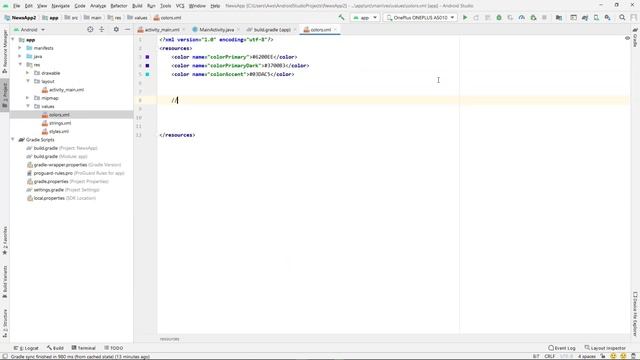Open the TODO tool window
Screen dimensions: 640x360
[113, 348]
